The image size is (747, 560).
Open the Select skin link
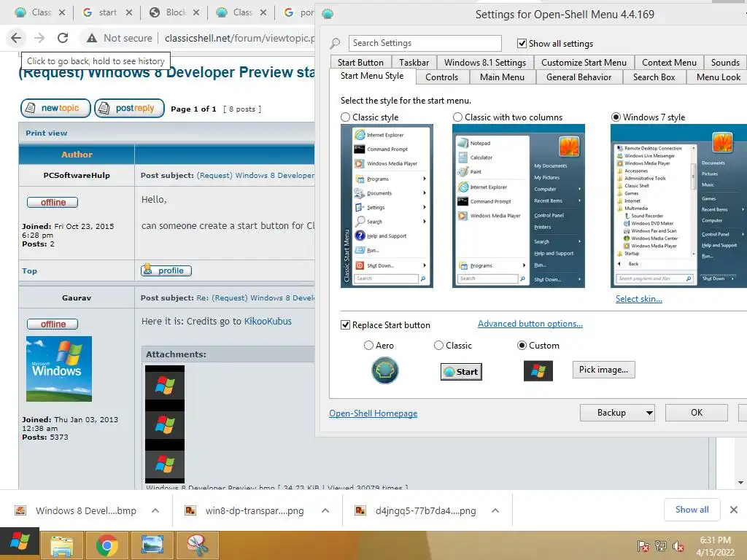click(639, 298)
